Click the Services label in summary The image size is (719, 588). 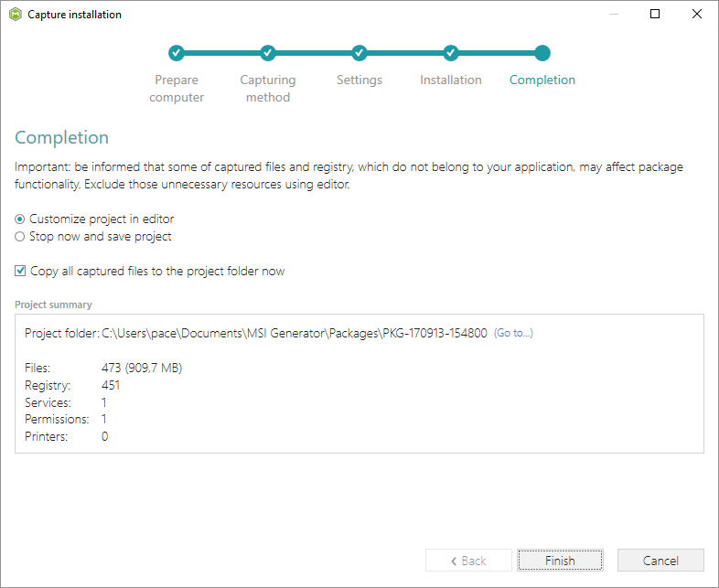pyautogui.click(x=48, y=402)
